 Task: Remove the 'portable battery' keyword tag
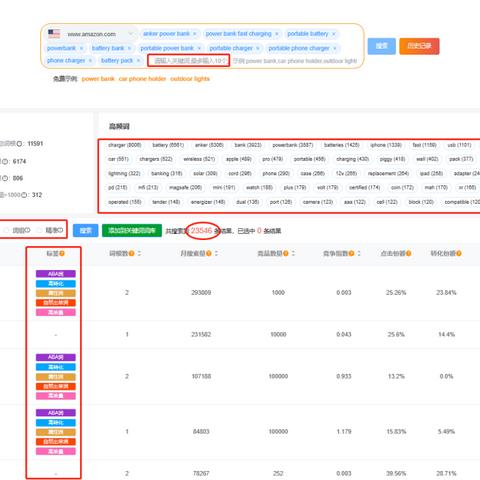[333, 34]
